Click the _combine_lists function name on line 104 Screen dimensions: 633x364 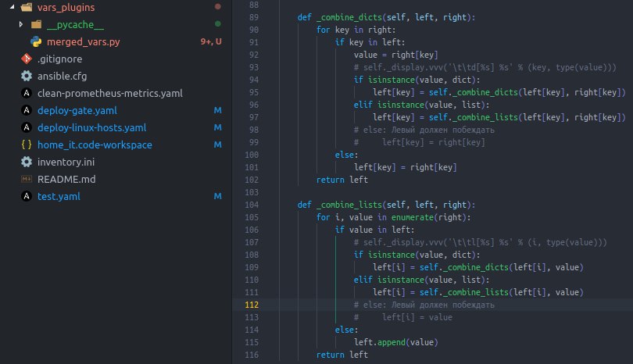(349, 205)
